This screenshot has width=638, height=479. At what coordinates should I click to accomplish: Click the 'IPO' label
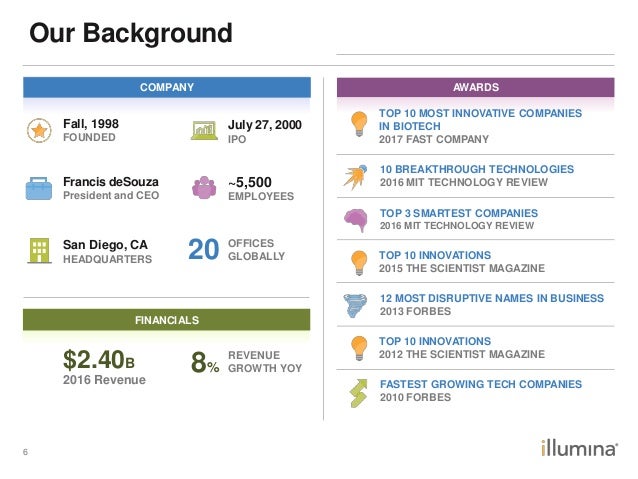pyautogui.click(x=237, y=139)
